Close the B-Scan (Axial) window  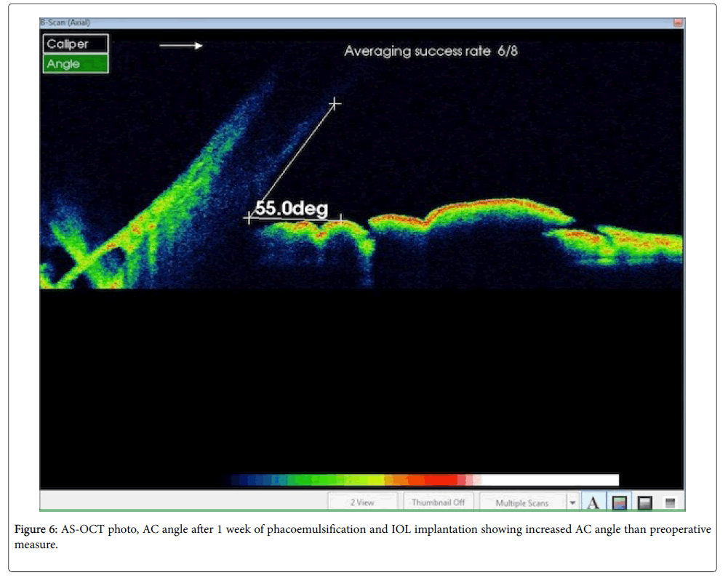(x=679, y=23)
